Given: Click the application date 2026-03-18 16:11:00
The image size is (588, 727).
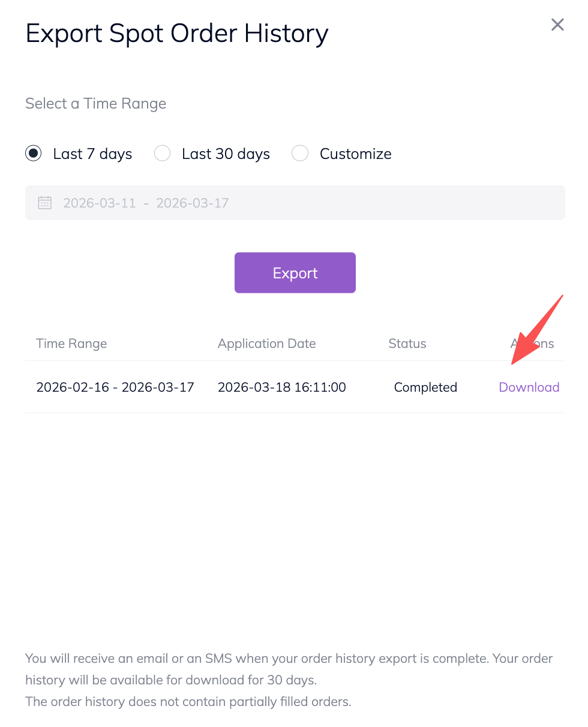Looking at the screenshot, I should 282,387.
